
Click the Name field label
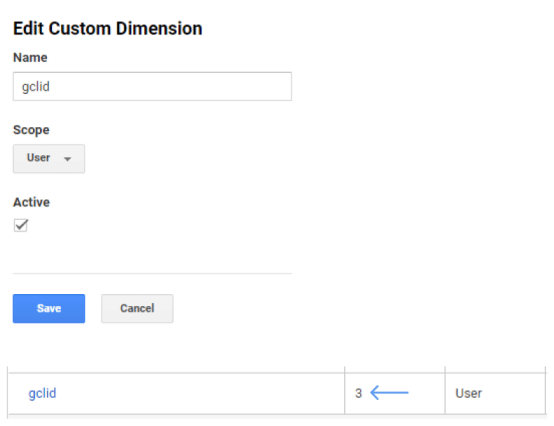click(x=30, y=57)
